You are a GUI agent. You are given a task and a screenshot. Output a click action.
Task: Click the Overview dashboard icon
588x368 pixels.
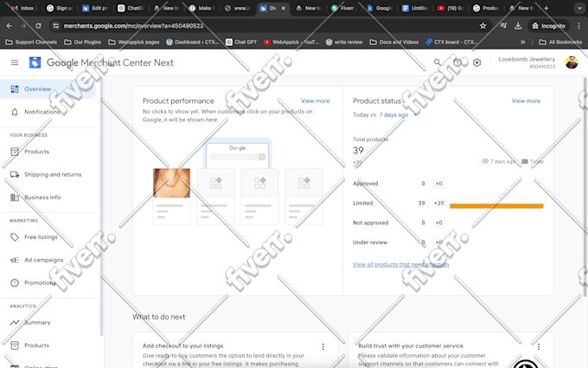[x=15, y=89]
